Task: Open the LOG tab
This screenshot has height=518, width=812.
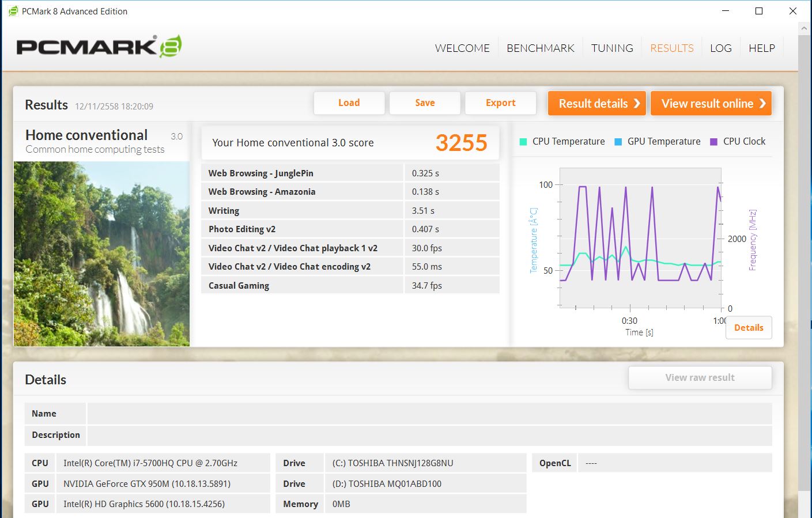Action: tap(721, 48)
